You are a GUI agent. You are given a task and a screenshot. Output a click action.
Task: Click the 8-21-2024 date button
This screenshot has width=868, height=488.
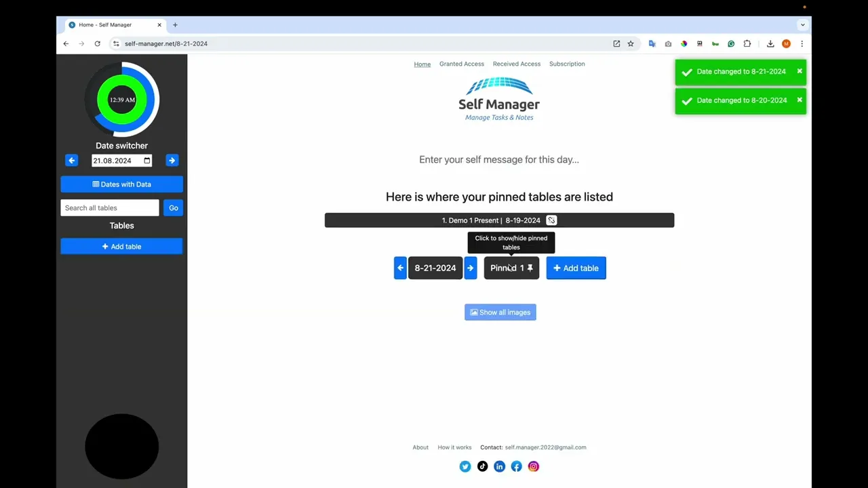click(435, 268)
